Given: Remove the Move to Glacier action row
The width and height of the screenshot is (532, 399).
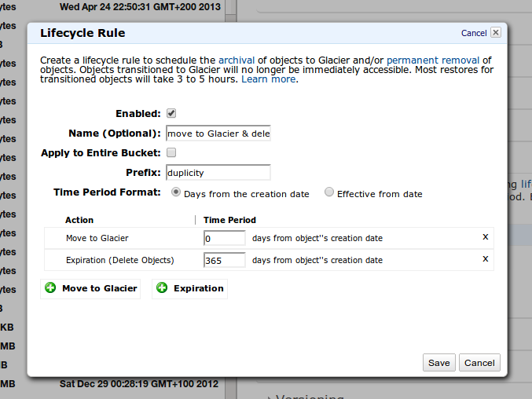Looking at the screenshot, I should (485, 237).
